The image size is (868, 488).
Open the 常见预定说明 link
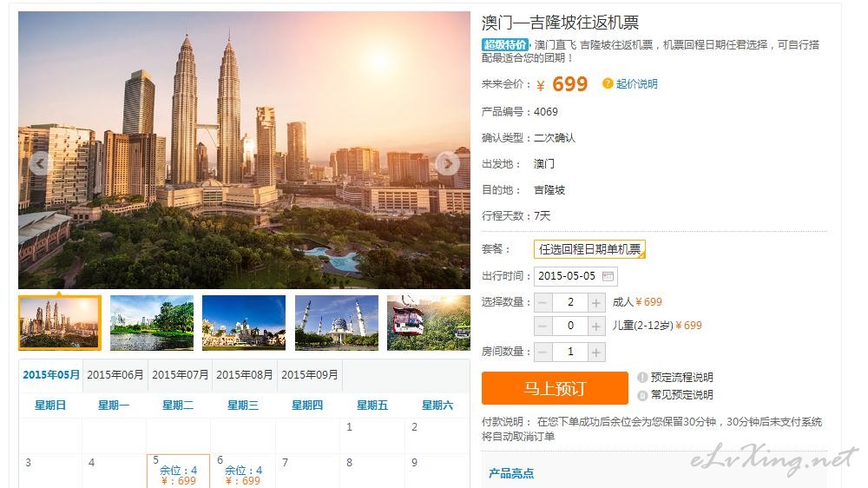coord(681,395)
